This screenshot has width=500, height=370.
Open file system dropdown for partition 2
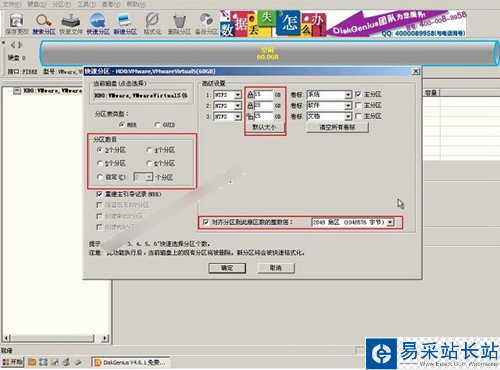coord(238,106)
